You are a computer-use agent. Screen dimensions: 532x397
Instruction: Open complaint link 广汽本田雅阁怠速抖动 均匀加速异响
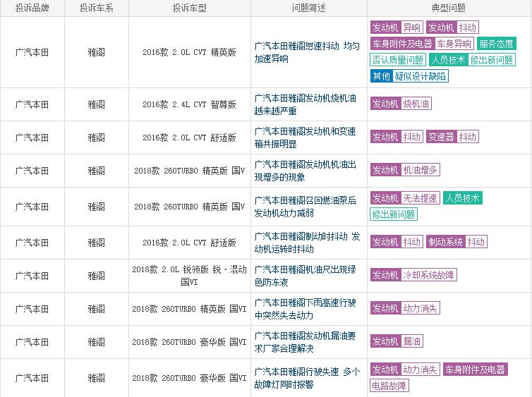[307, 52]
